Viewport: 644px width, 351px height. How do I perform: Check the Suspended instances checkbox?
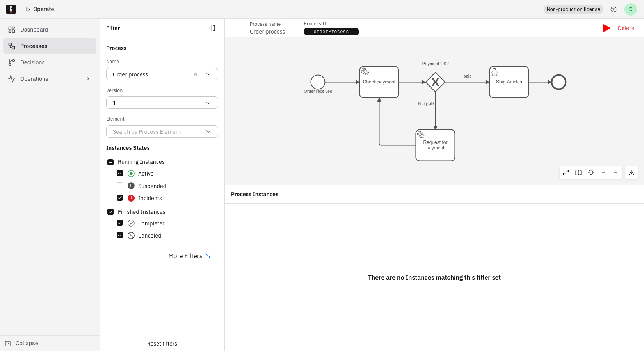point(120,186)
